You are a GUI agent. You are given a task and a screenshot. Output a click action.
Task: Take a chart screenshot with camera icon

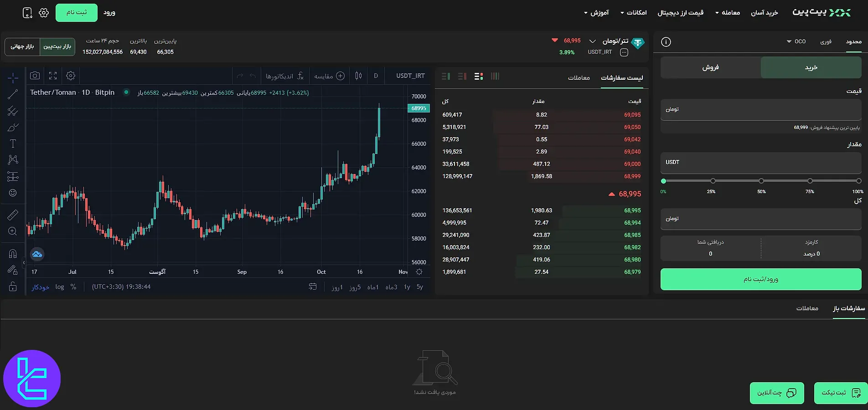(x=35, y=76)
